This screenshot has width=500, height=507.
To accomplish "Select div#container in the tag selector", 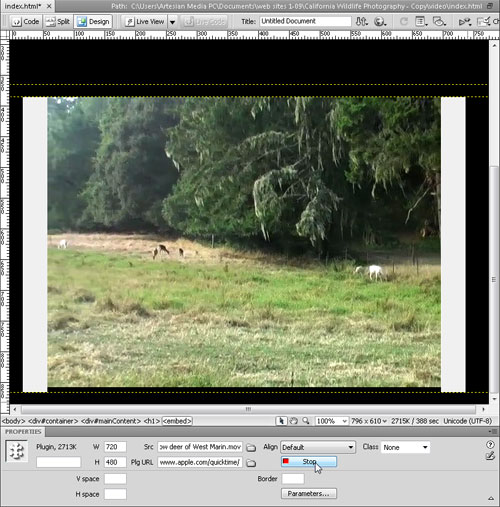I will (x=53, y=421).
